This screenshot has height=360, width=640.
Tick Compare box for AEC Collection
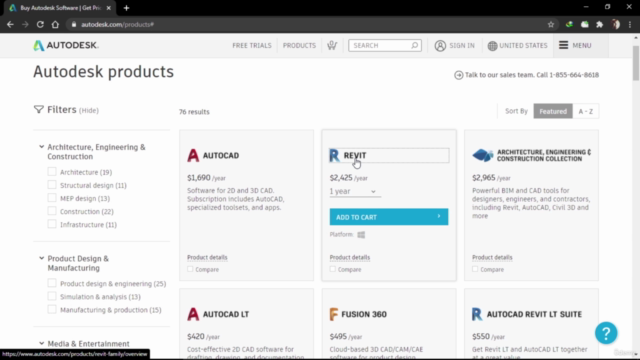[x=475, y=269]
